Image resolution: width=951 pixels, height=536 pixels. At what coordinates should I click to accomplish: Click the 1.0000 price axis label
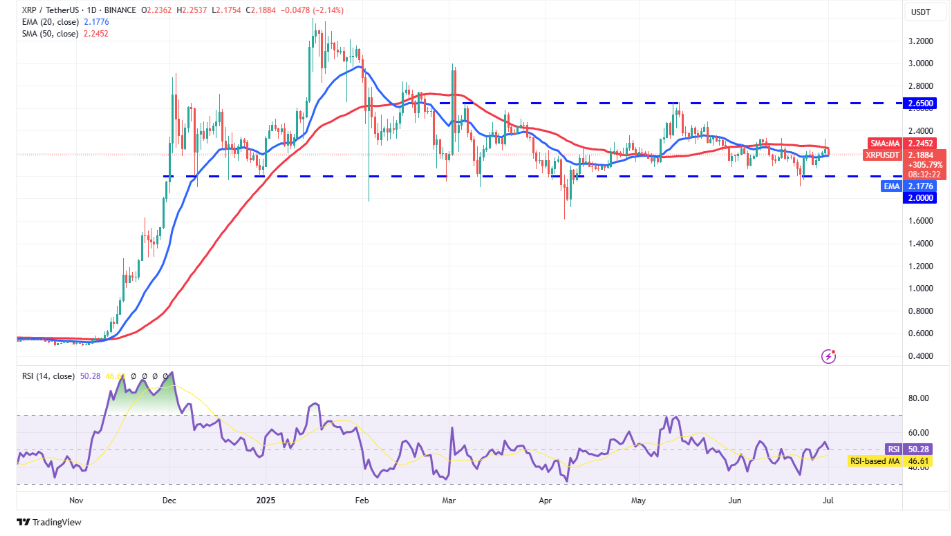click(921, 289)
